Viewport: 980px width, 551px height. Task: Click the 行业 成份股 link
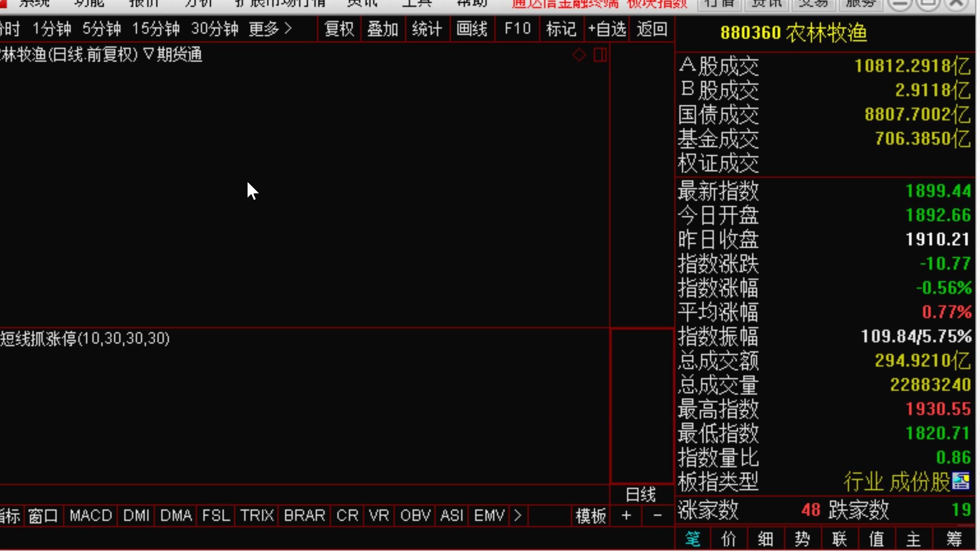(x=896, y=481)
